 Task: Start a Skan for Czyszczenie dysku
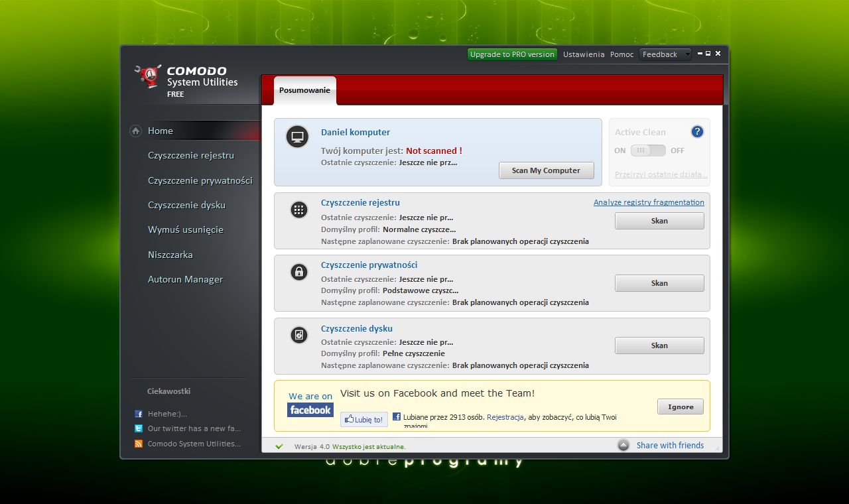659,345
